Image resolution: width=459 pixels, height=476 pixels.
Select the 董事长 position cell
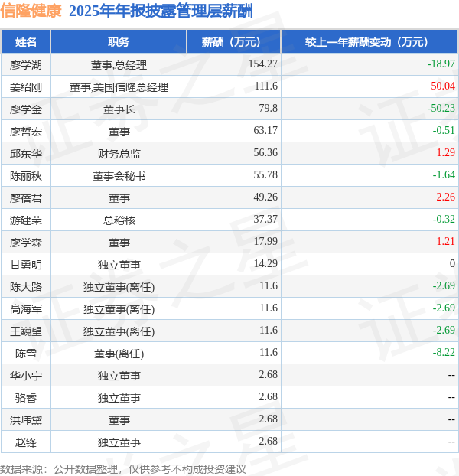119,109
